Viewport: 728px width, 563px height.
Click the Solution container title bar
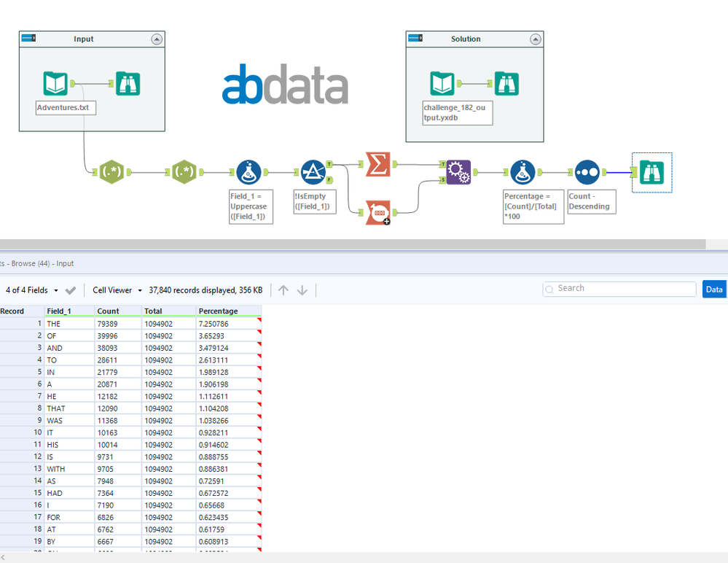[x=474, y=39]
